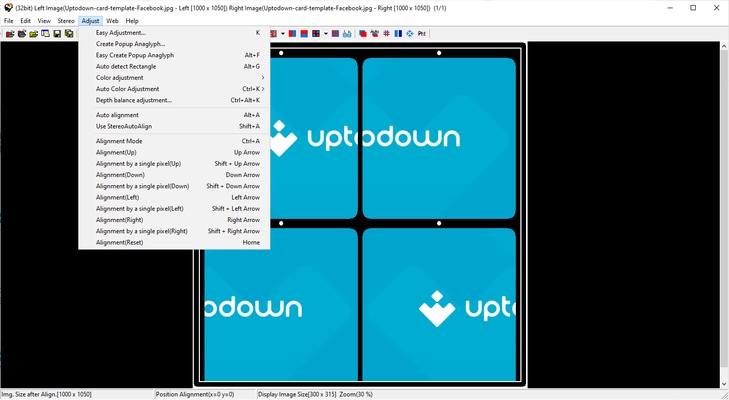
Task: Choose Easy Adjustment... from the menu
Action: click(174, 33)
